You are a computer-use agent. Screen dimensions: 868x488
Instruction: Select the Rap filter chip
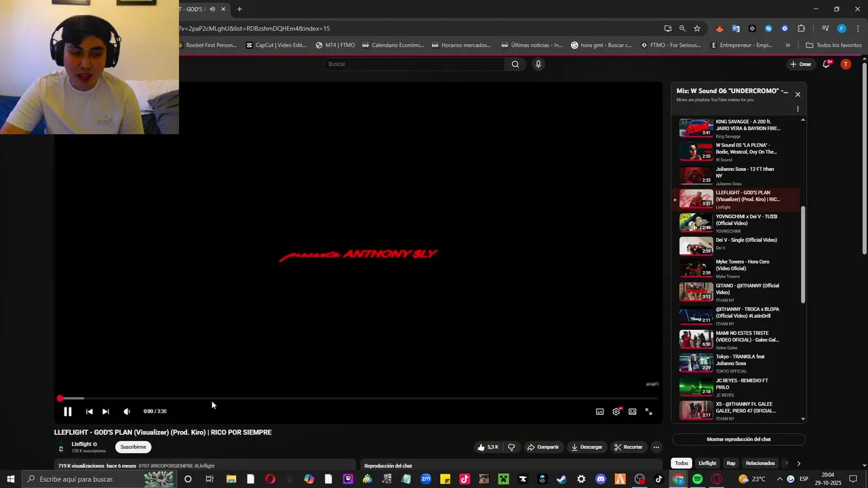[731, 464]
